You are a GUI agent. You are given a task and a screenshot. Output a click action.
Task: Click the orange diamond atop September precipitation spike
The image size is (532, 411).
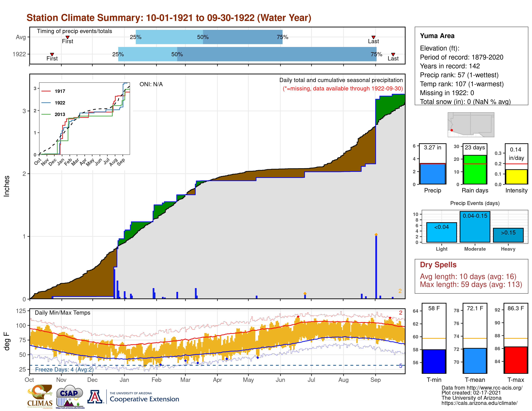376,235
